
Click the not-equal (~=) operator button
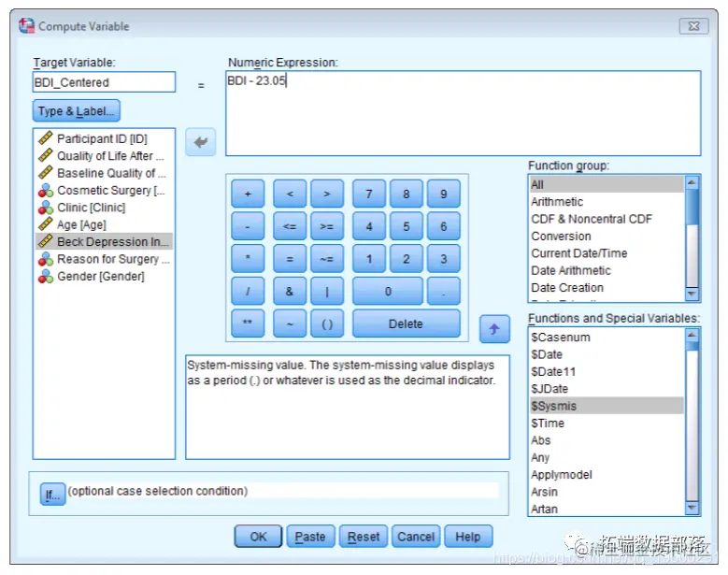327,259
